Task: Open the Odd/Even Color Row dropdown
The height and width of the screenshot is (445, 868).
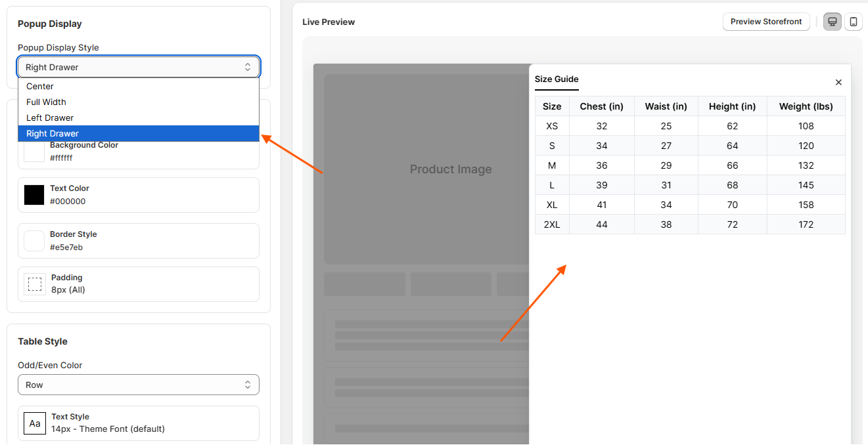Action: point(139,385)
